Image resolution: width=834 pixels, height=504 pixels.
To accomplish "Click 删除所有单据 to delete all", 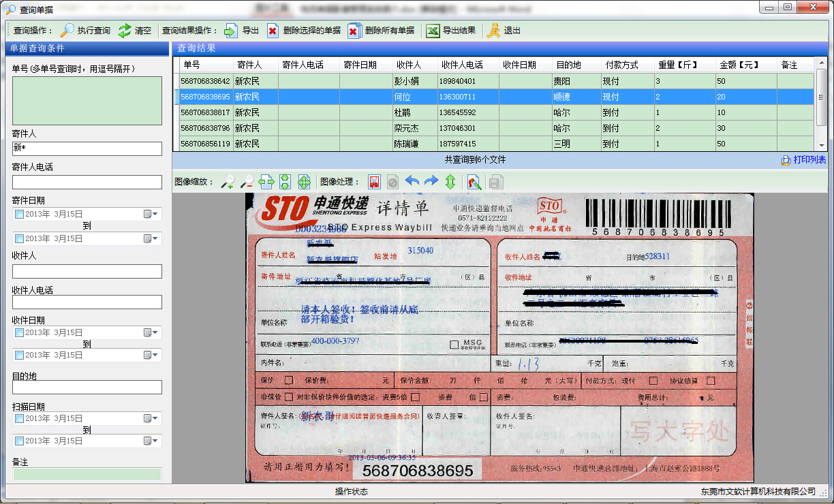I will tap(381, 31).
